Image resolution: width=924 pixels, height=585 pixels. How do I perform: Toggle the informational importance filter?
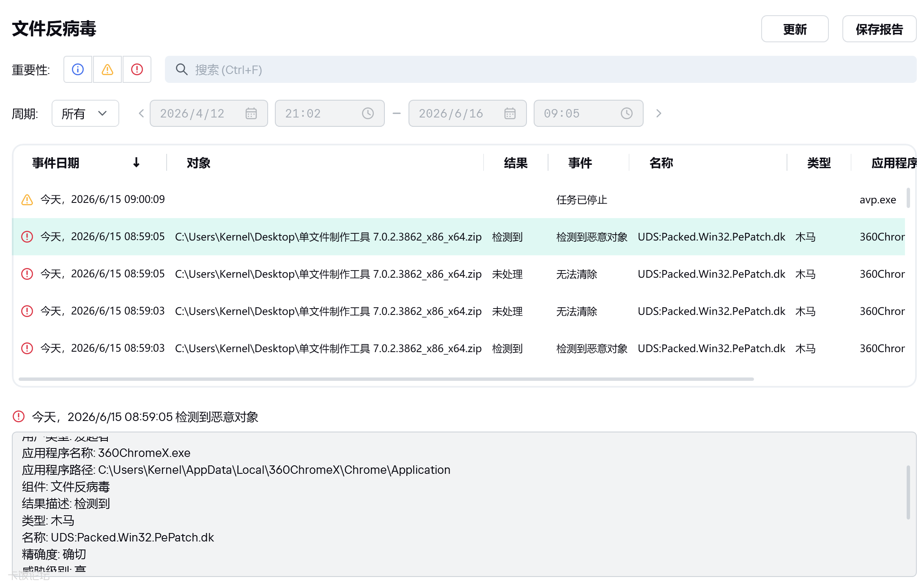[x=78, y=69]
